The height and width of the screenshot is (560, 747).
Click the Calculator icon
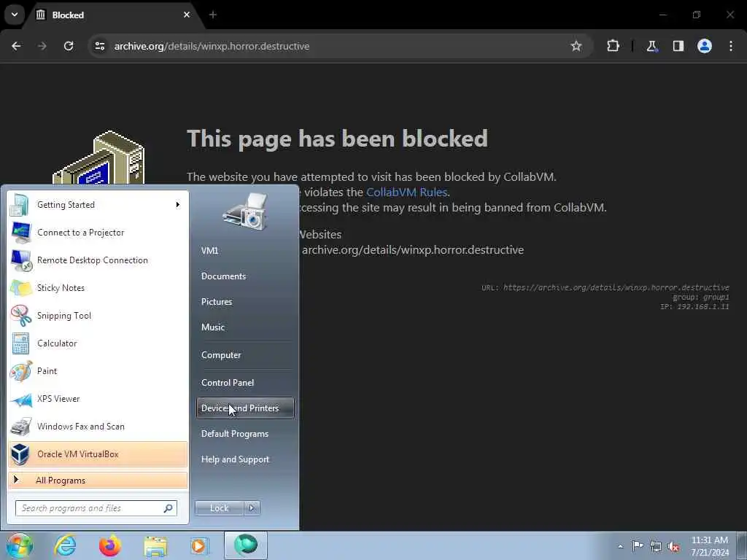[20, 343]
